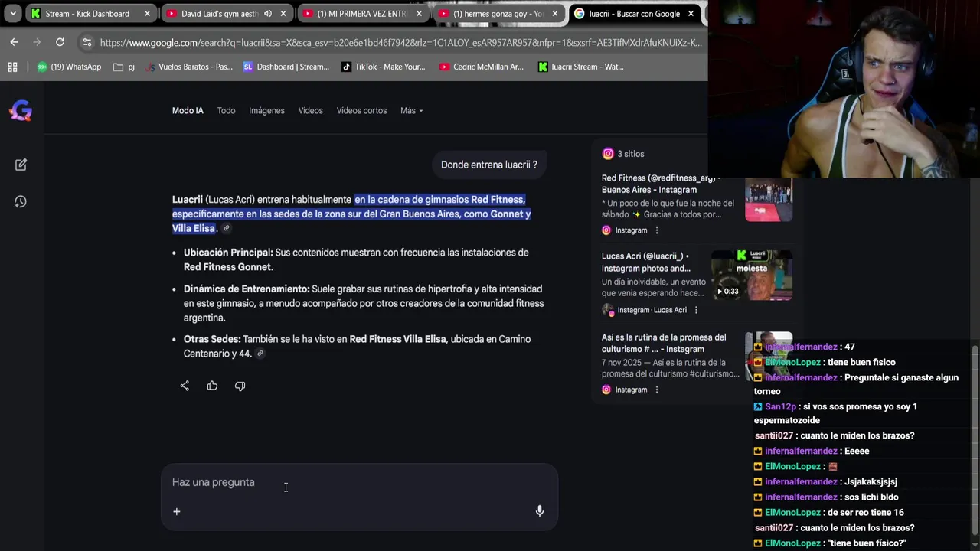Select the Todo search tab
The image size is (980, 551).
click(226, 110)
